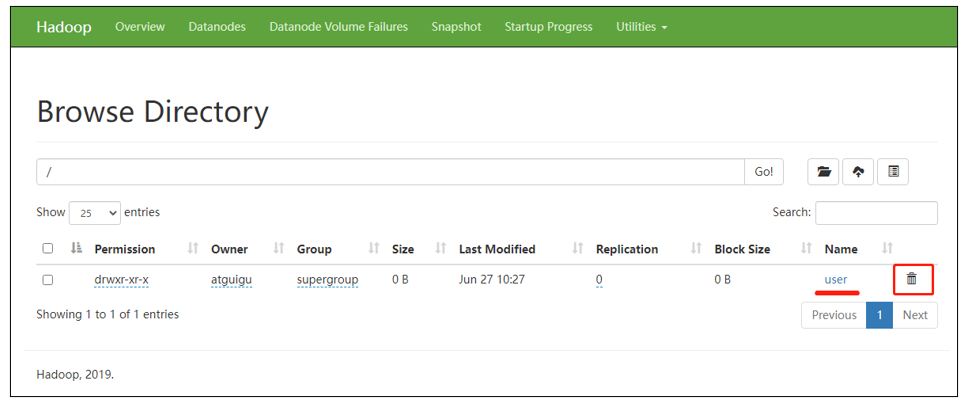Click the Search input field
Viewport: 961px width, 400px height.
point(876,213)
